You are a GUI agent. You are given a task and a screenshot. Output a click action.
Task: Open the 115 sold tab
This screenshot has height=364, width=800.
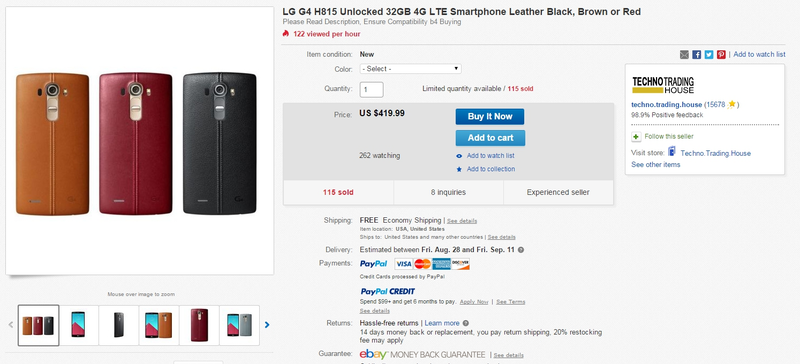pyautogui.click(x=338, y=192)
